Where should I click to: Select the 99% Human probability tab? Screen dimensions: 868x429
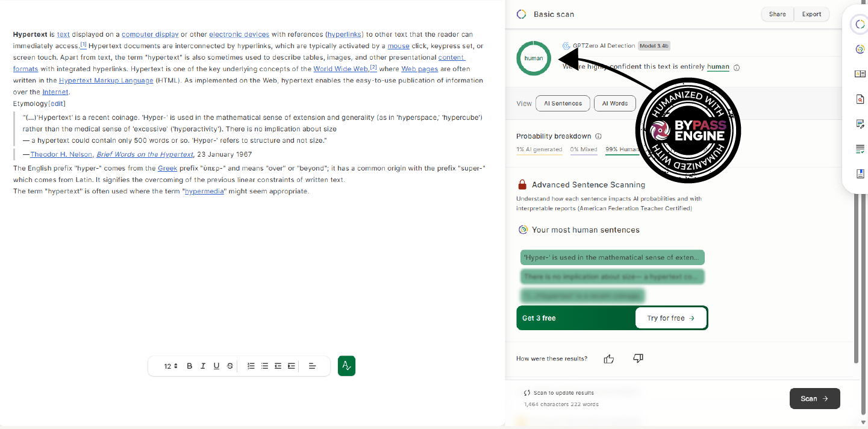[x=622, y=149]
